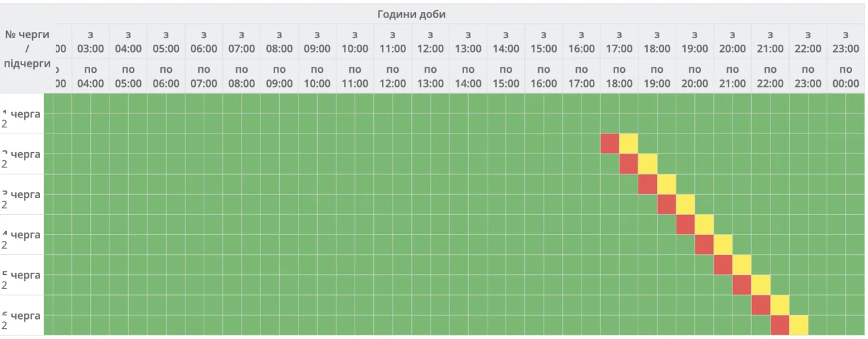Select the third "черга" row label
Image resolution: width=868 pixels, height=339 pixels.
(x=25, y=194)
